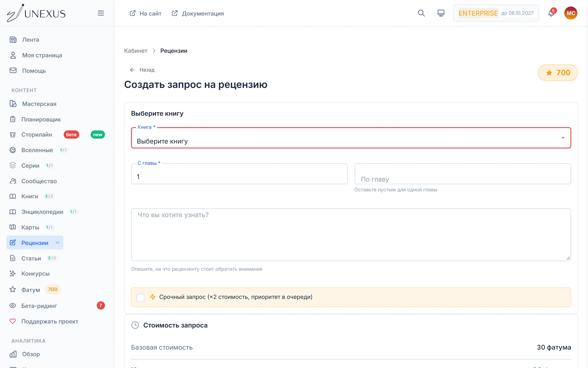The image size is (588, 368).
Task: Enable the Срочный запрос checkbox
Action: (140, 297)
